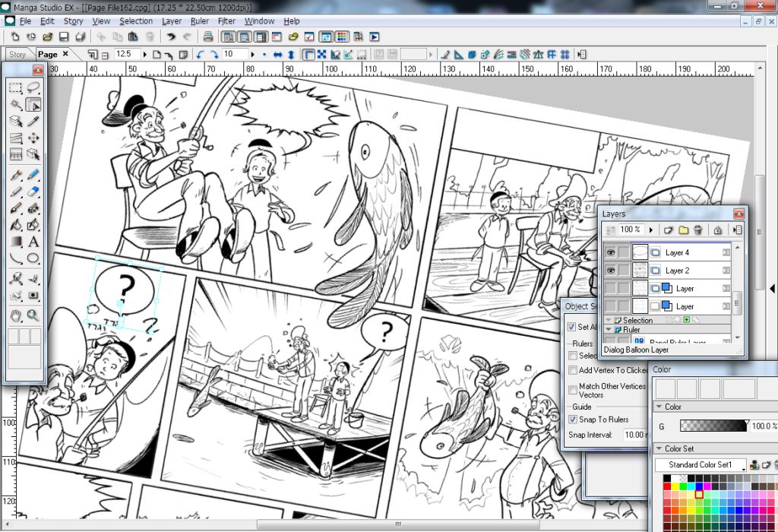Select the Rectangle Marquee tool
The height and width of the screenshot is (532, 778).
15,88
